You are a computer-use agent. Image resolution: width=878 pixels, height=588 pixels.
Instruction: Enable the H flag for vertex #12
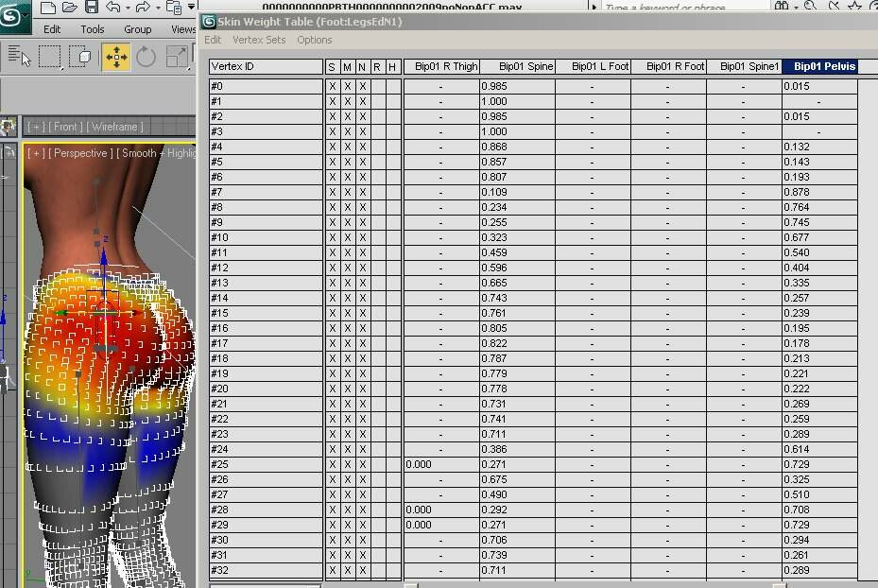pyautogui.click(x=393, y=268)
